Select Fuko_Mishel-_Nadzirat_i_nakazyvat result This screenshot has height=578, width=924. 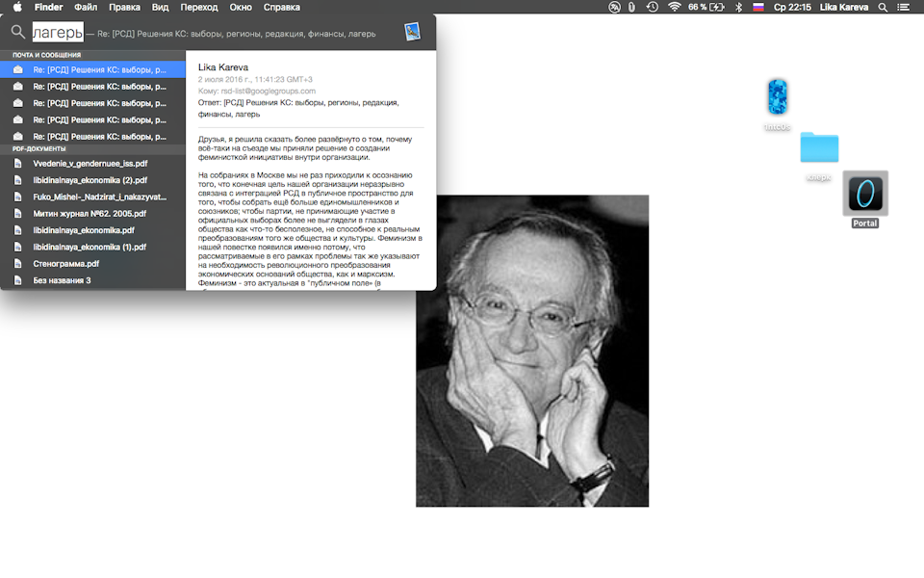[93, 197]
